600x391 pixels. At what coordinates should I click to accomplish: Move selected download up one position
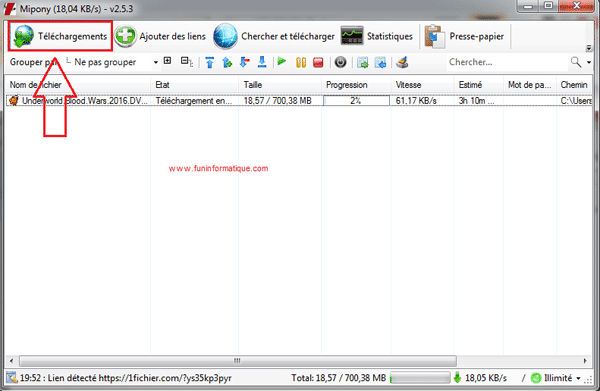click(x=227, y=62)
